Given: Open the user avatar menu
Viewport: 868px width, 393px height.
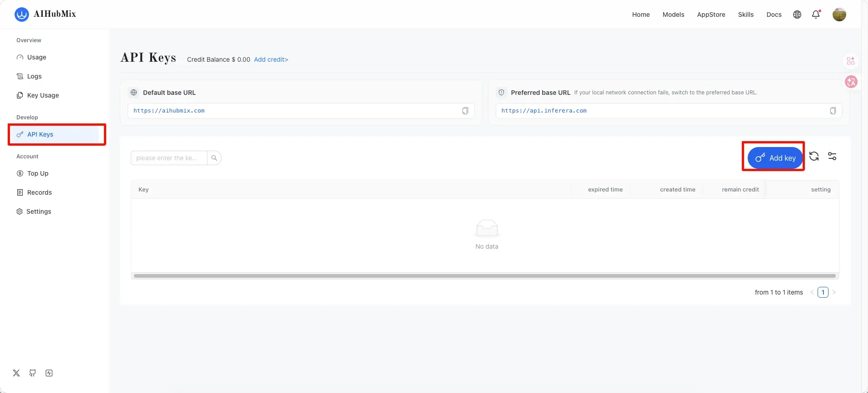Looking at the screenshot, I should [x=839, y=15].
